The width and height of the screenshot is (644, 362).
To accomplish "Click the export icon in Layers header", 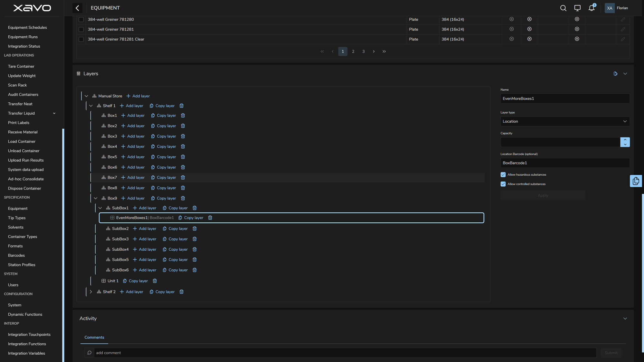I will (x=615, y=74).
